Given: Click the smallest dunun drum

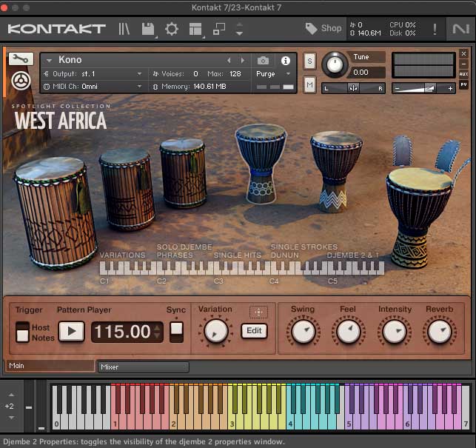Looking at the screenshot, I should click(183, 173).
